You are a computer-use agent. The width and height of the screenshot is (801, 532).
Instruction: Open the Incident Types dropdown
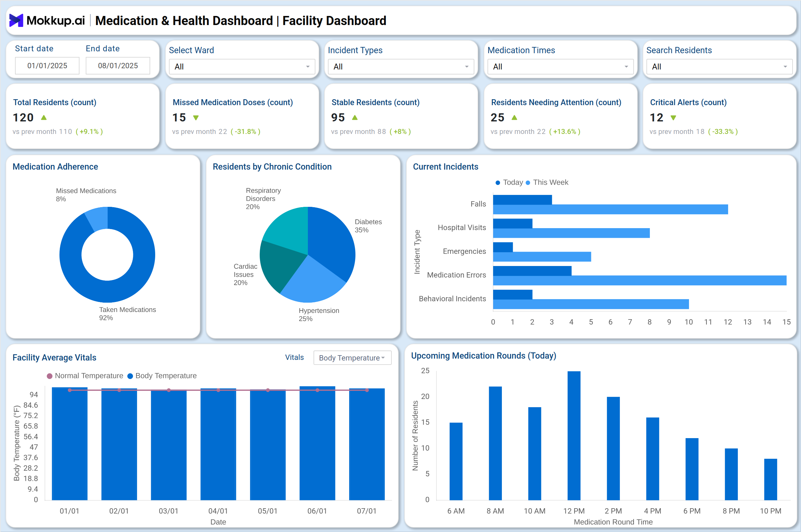[401, 66]
